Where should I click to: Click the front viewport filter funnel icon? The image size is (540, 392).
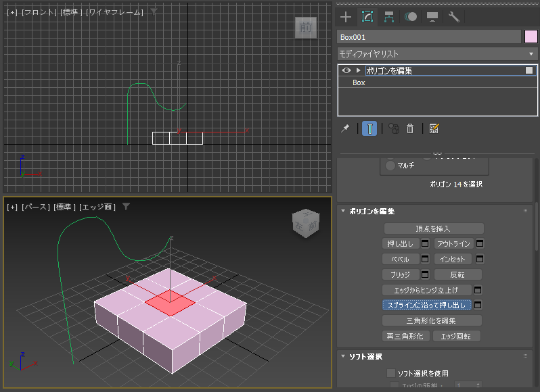[x=154, y=11]
